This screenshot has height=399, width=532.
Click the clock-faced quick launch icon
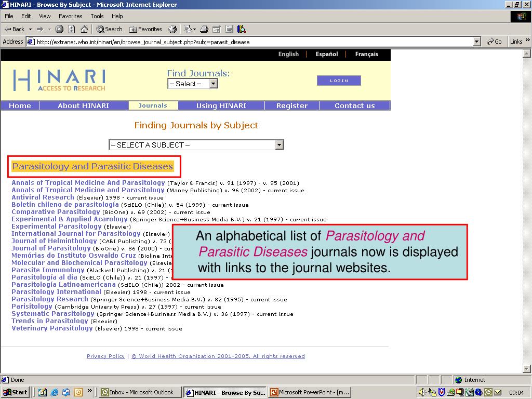pos(78,393)
